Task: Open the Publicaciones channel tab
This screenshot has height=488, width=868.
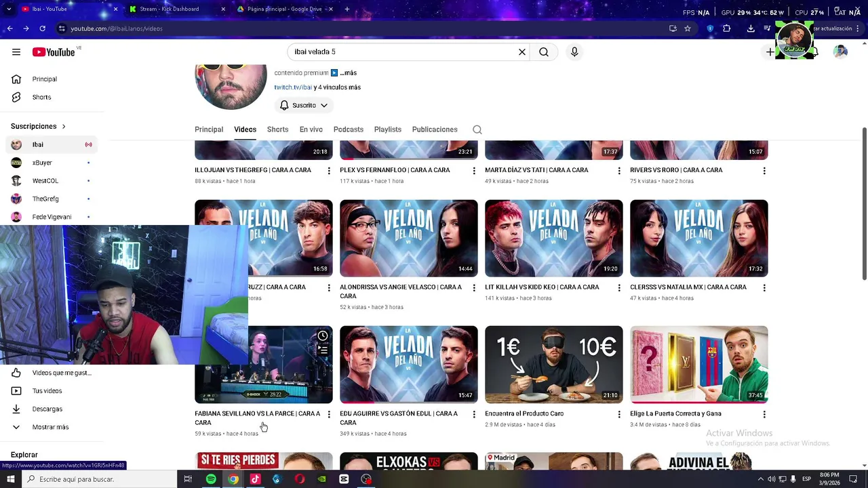Action: (x=435, y=129)
